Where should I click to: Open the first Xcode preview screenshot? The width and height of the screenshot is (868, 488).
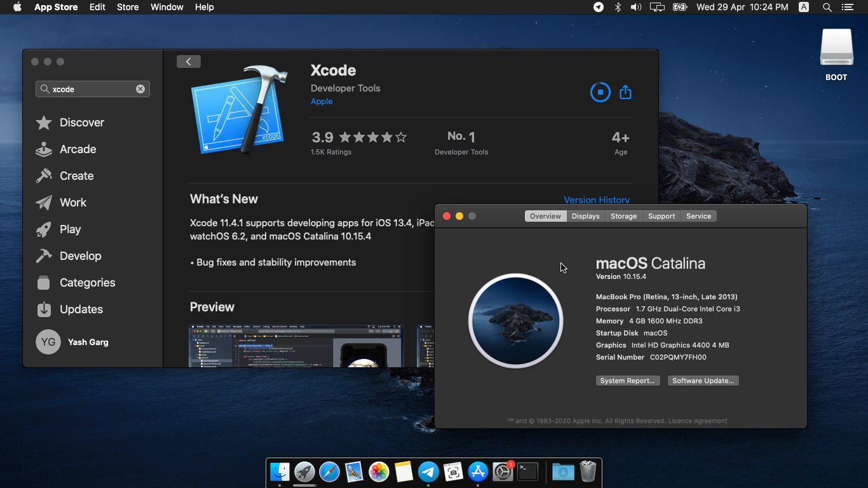click(296, 346)
